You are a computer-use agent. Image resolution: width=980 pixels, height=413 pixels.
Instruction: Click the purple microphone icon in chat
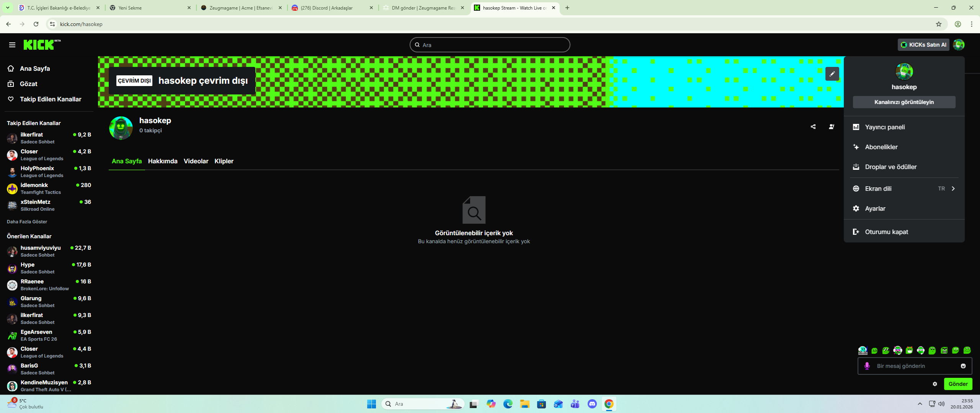867,366
